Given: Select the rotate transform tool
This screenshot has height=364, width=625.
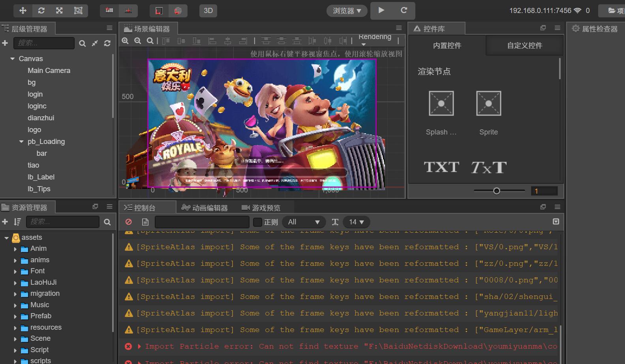Looking at the screenshot, I should point(41,11).
